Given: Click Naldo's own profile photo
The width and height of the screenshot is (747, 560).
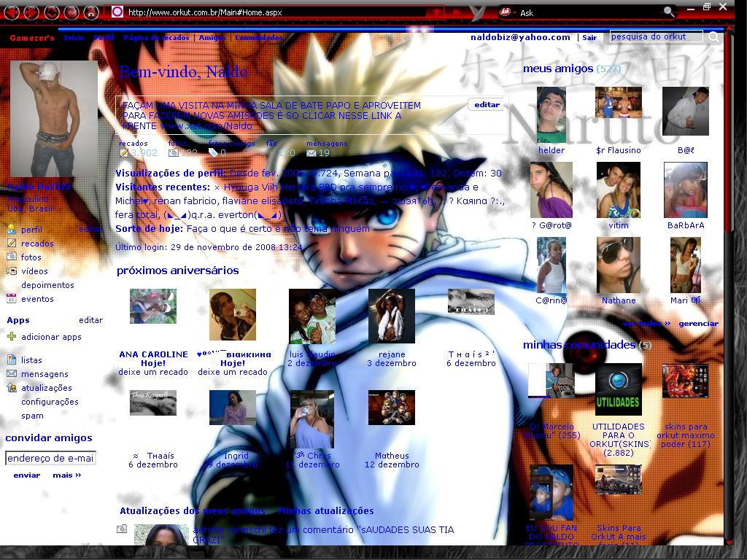Looking at the screenshot, I should [x=54, y=119].
